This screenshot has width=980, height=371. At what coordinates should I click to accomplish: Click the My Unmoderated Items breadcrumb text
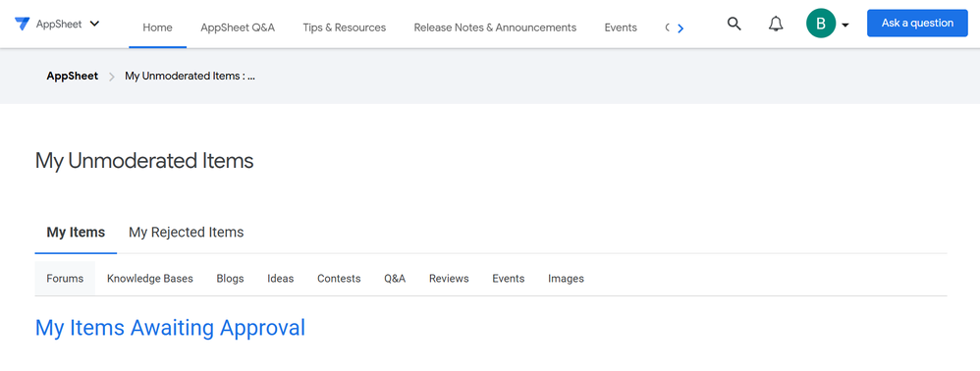pos(190,77)
